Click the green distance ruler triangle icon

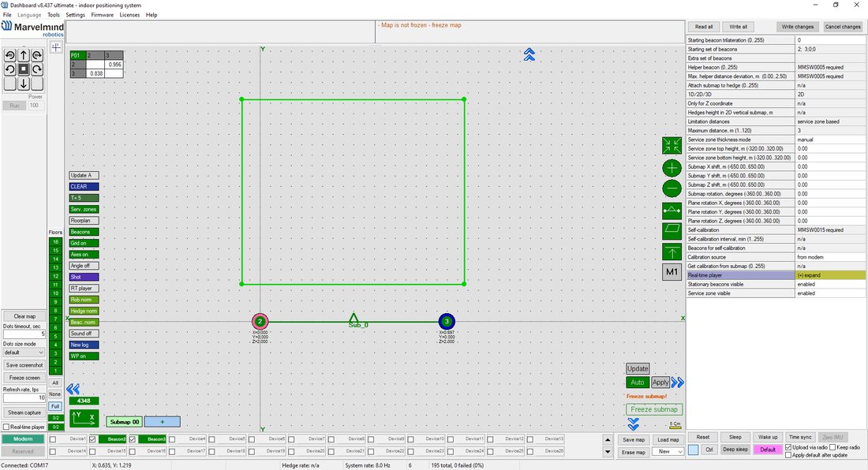coord(672,211)
